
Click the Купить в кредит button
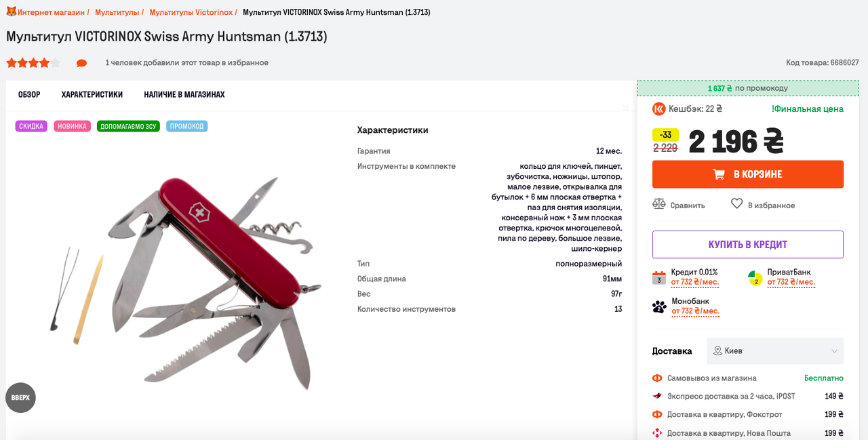point(748,245)
